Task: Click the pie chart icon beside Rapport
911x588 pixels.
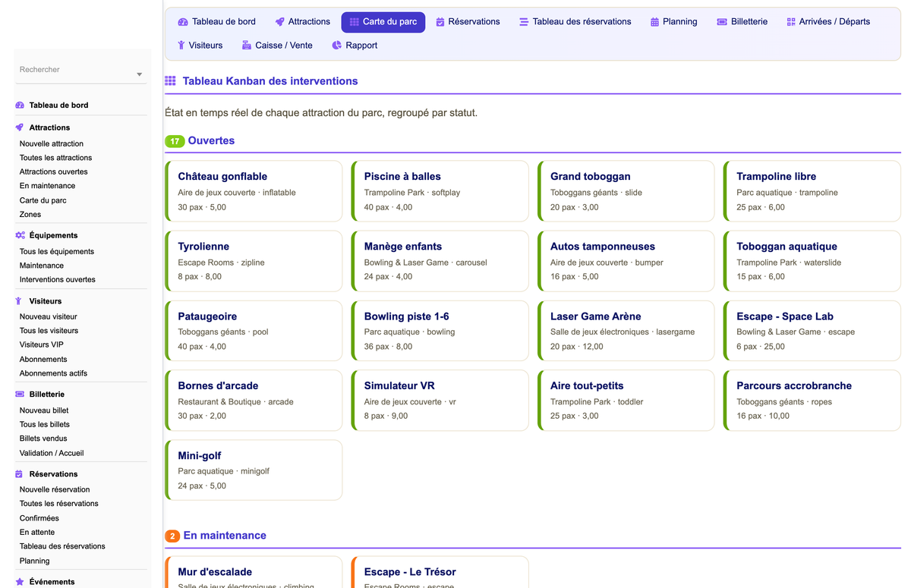Action: [337, 46]
